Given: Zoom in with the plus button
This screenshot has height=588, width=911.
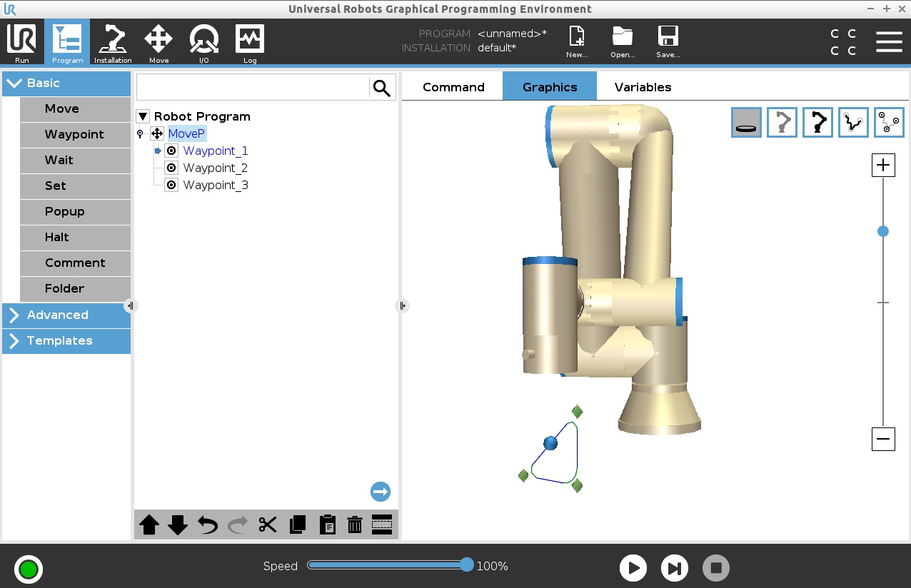Looking at the screenshot, I should pyautogui.click(x=883, y=165).
